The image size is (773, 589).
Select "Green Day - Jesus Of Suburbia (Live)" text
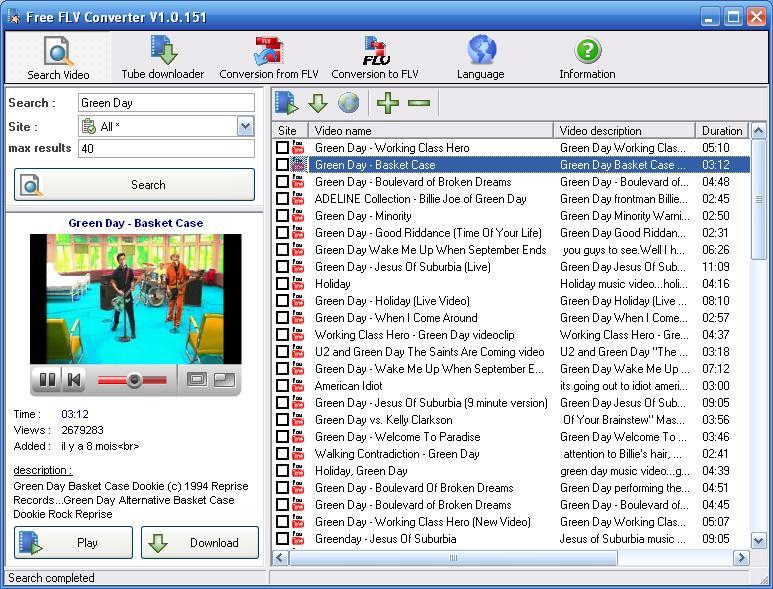pyautogui.click(x=402, y=267)
